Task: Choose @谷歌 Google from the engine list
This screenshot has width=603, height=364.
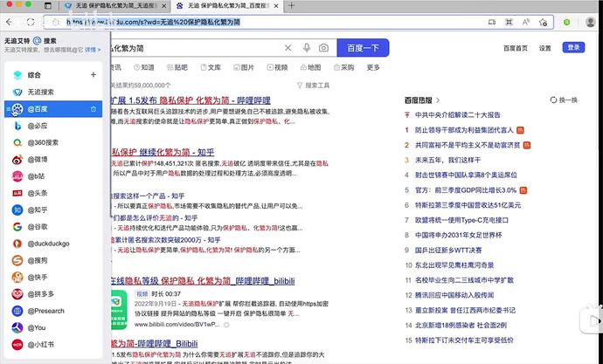Action: click(x=37, y=227)
